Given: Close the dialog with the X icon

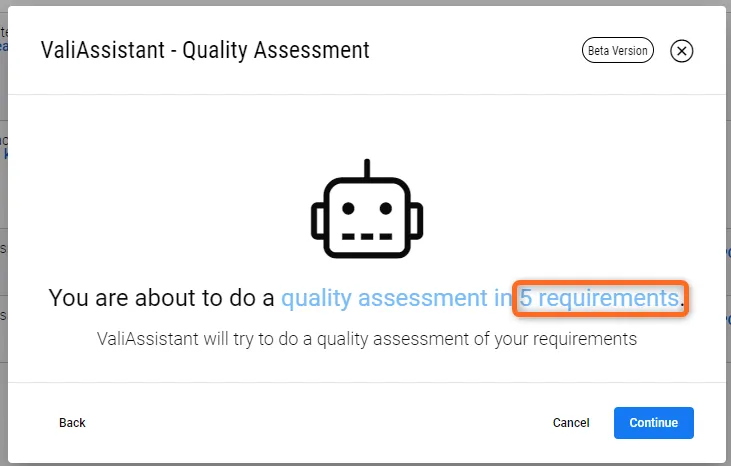Looking at the screenshot, I should tap(681, 51).
